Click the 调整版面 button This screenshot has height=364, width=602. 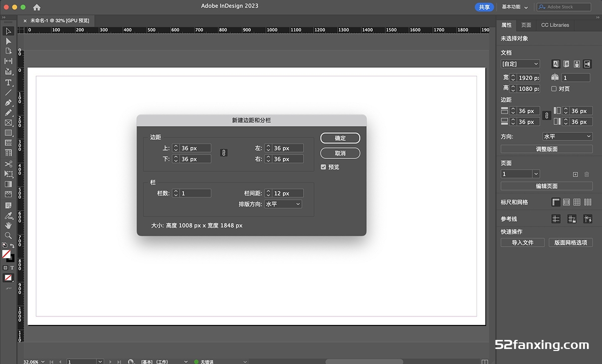point(547,149)
